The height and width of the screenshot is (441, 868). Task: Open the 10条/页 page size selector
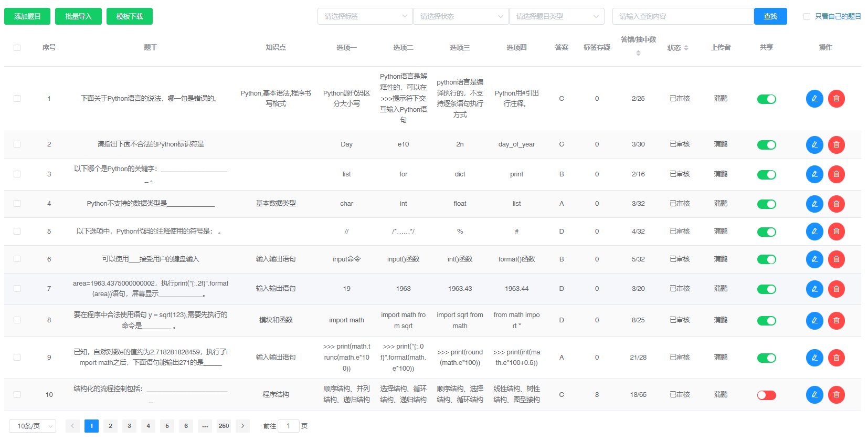pos(33,426)
